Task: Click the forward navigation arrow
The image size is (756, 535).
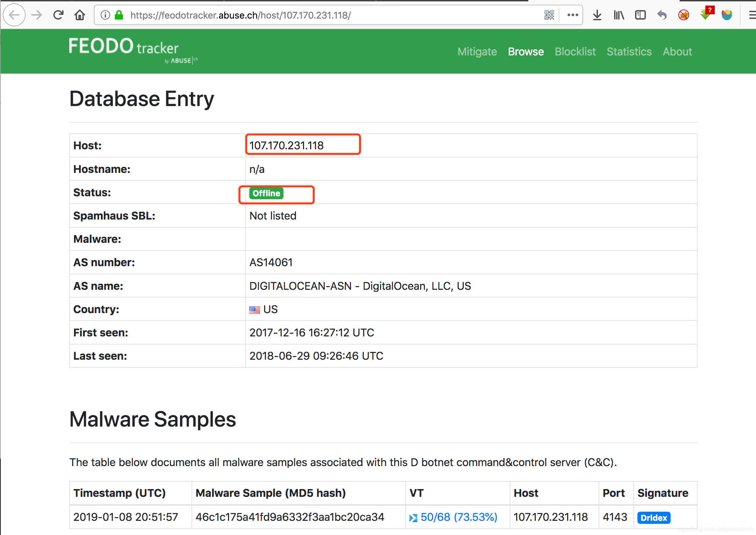Action: (36, 15)
